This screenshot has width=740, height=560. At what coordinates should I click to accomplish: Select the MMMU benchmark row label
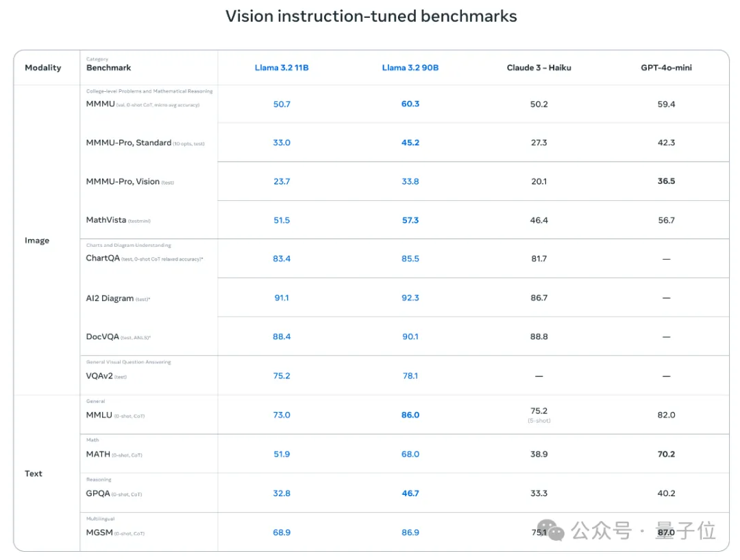point(101,104)
